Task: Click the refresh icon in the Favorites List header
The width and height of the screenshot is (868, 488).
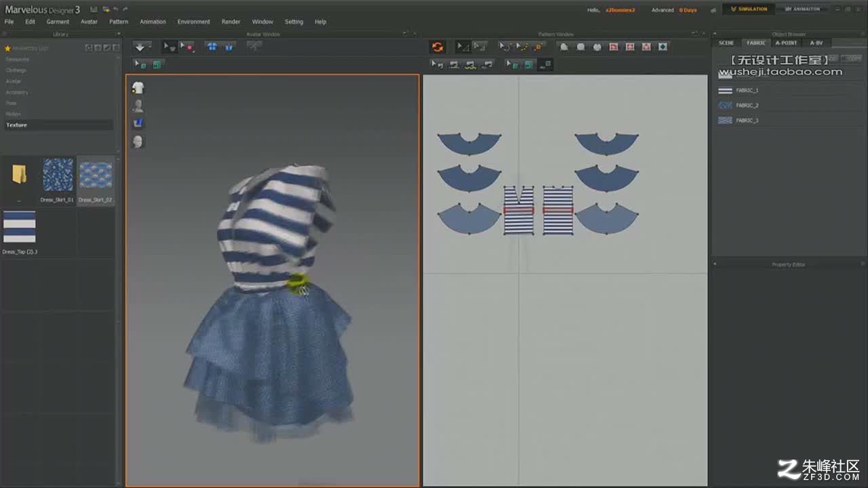Action: [88, 47]
